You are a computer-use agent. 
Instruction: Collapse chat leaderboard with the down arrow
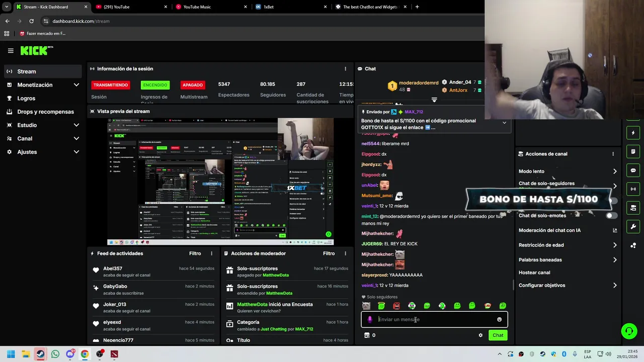pyautogui.click(x=434, y=100)
